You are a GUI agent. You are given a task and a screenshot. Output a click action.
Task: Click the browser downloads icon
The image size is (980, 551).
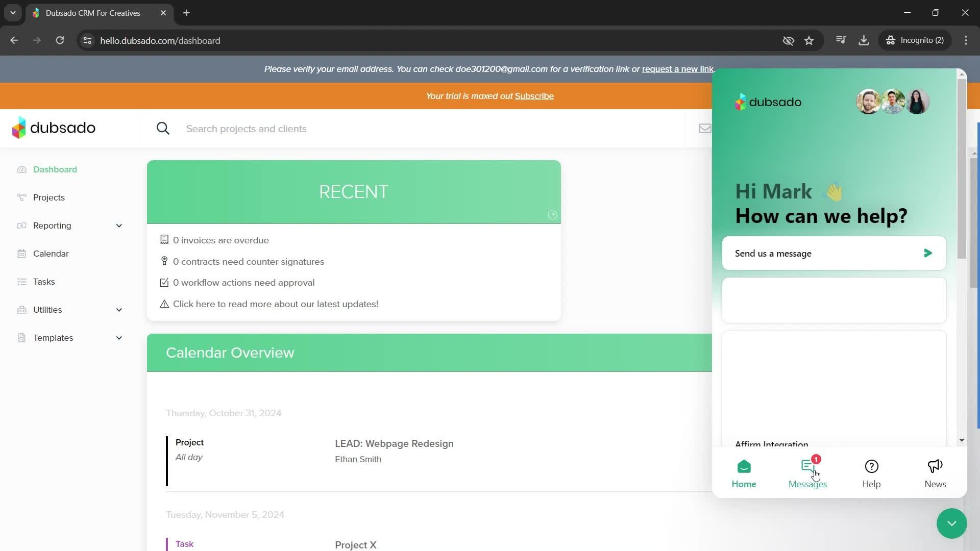pyautogui.click(x=864, y=40)
